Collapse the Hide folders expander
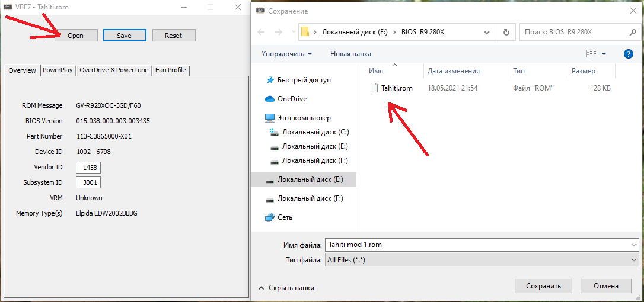This screenshot has height=302, width=644. 286,288
